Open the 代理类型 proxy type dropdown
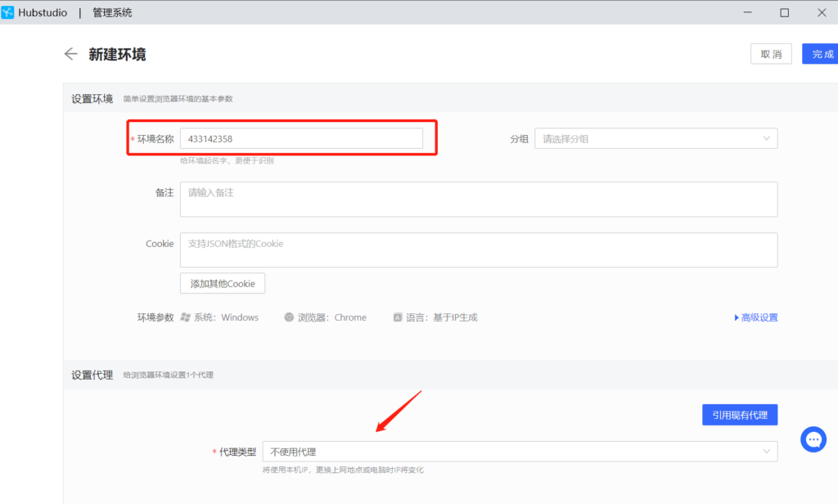Viewport: 838px width, 504px height. click(x=520, y=451)
